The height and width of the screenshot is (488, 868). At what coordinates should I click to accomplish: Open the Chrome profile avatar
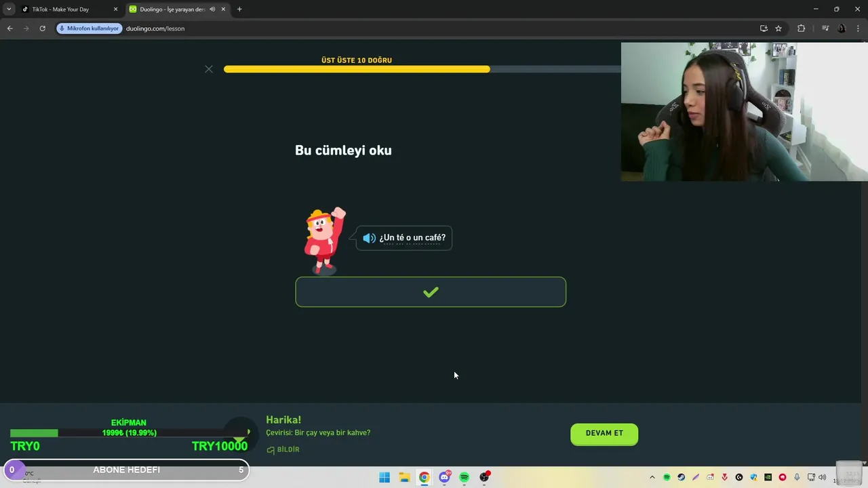click(842, 28)
